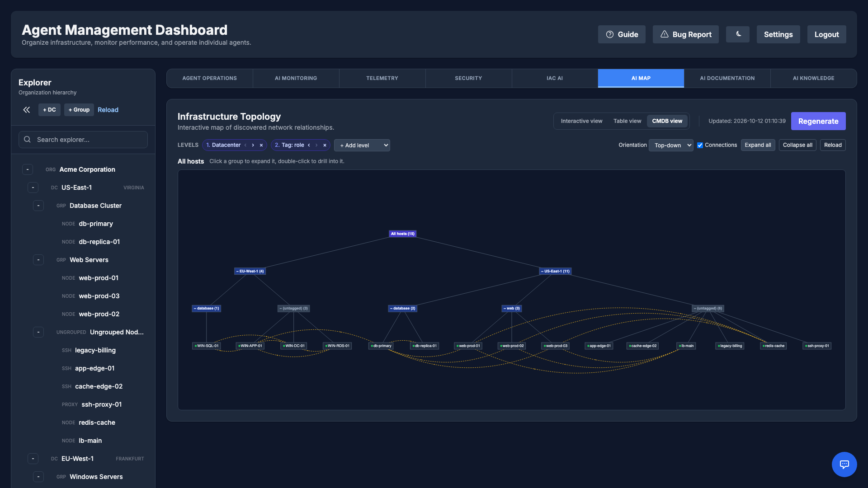Collapse the Explorer sidebar panel

pos(27,110)
